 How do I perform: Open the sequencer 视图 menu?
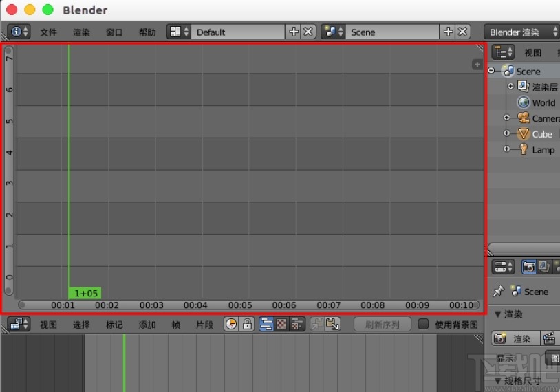coord(48,325)
